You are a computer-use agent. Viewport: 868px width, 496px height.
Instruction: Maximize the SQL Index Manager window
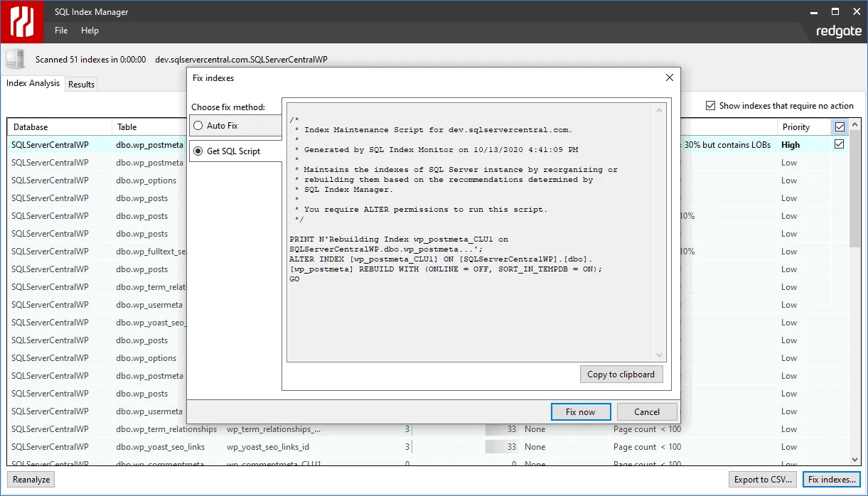tap(835, 11)
